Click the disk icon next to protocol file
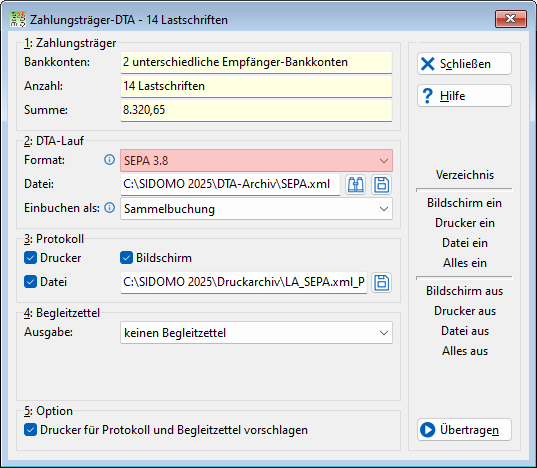 (382, 283)
